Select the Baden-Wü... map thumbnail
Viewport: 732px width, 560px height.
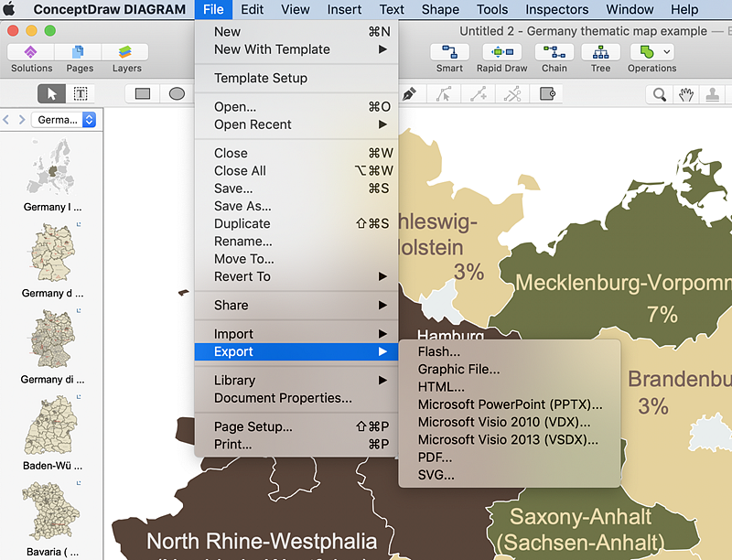(x=51, y=425)
